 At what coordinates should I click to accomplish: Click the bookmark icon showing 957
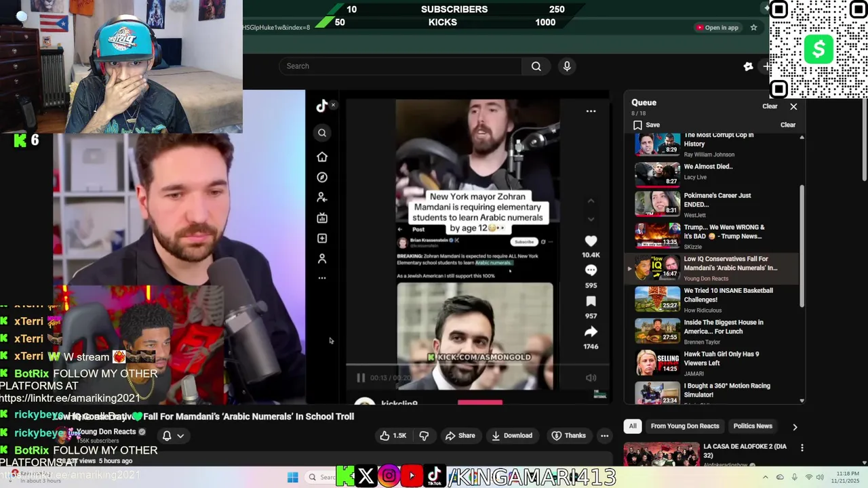(591, 301)
